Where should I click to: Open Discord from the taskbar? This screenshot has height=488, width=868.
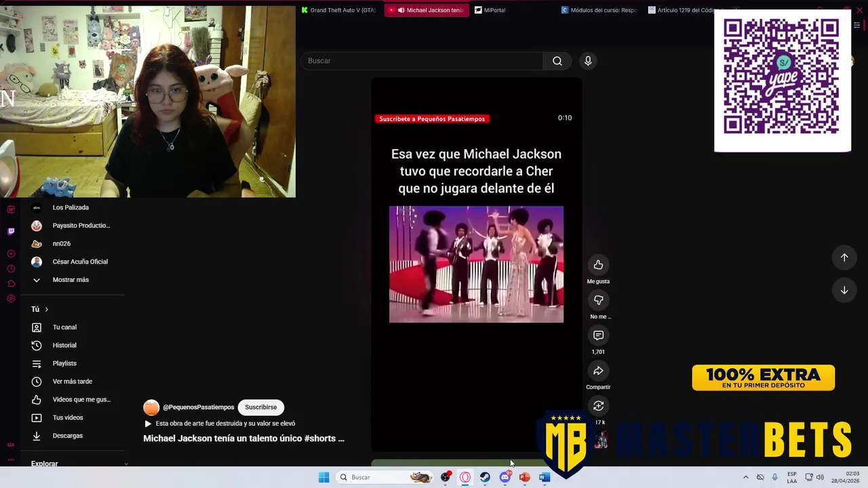point(505,477)
